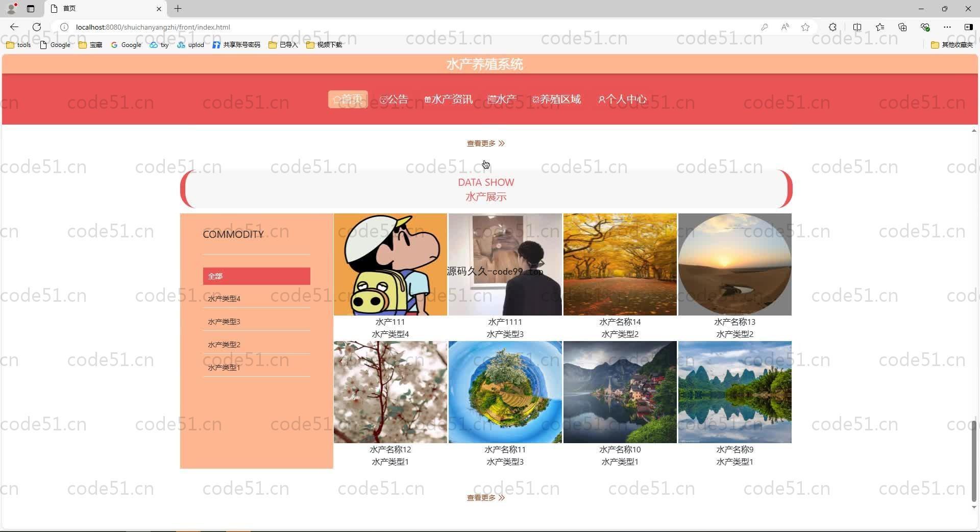The height and width of the screenshot is (532, 980).
Task: Open browser settings and more menu
Action: 947,27
